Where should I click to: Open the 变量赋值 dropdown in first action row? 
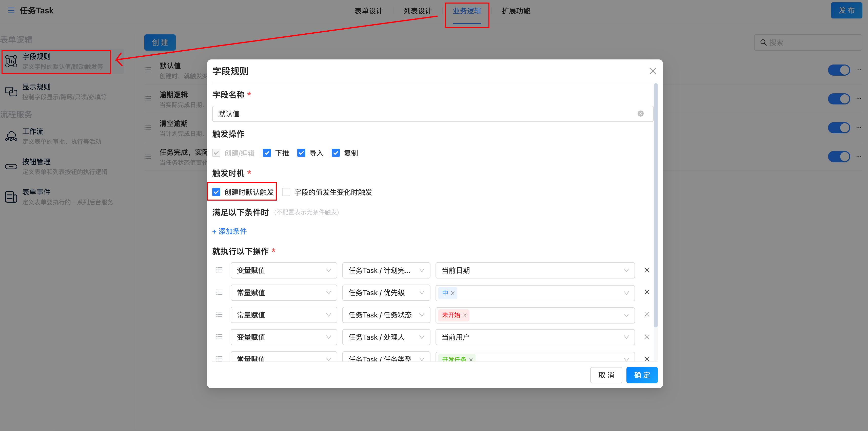click(284, 270)
